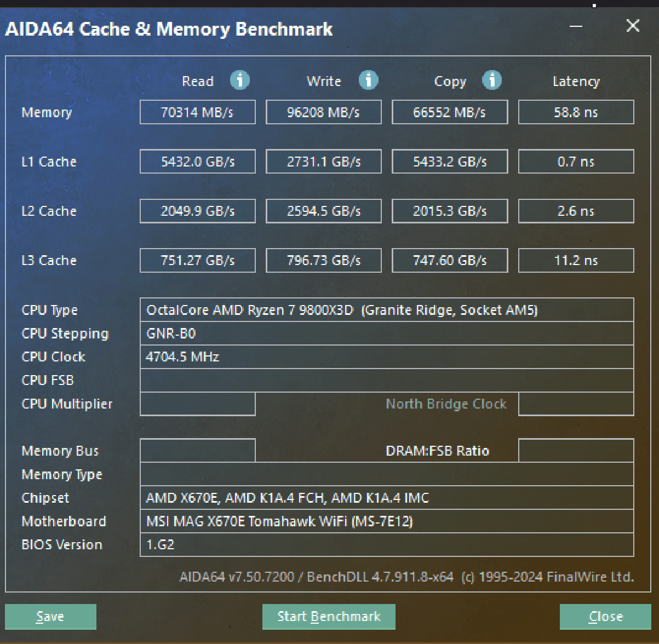Click the empty CPU FSB field
Viewport: 659px width, 644px height.
(x=387, y=381)
